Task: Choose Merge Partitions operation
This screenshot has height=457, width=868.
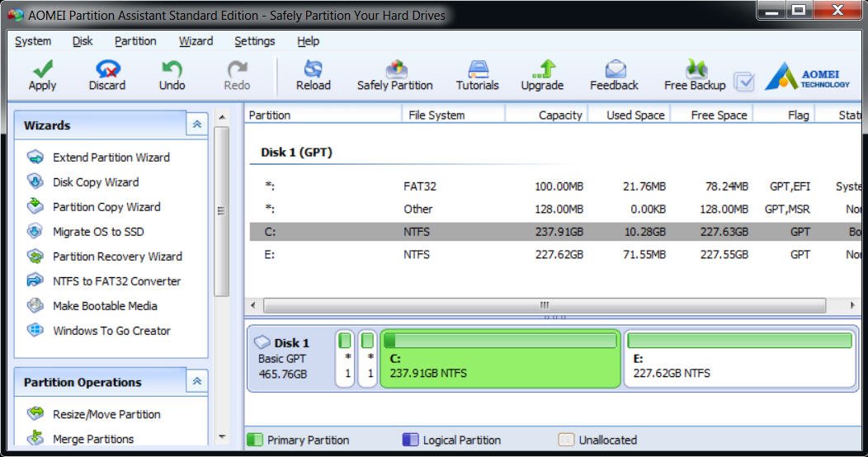Action: pyautogui.click(x=80, y=439)
